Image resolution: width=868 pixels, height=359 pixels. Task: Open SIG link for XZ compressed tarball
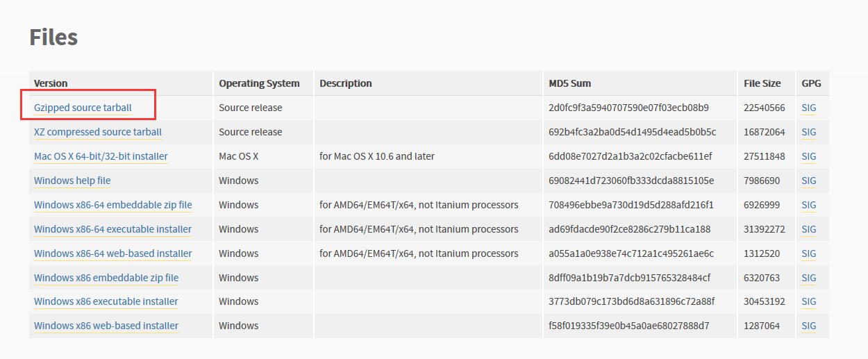[809, 132]
